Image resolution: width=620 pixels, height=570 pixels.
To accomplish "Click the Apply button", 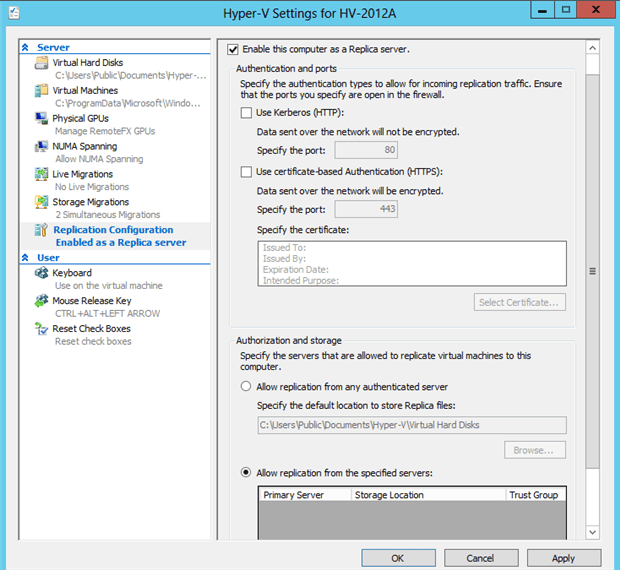I will (x=564, y=558).
